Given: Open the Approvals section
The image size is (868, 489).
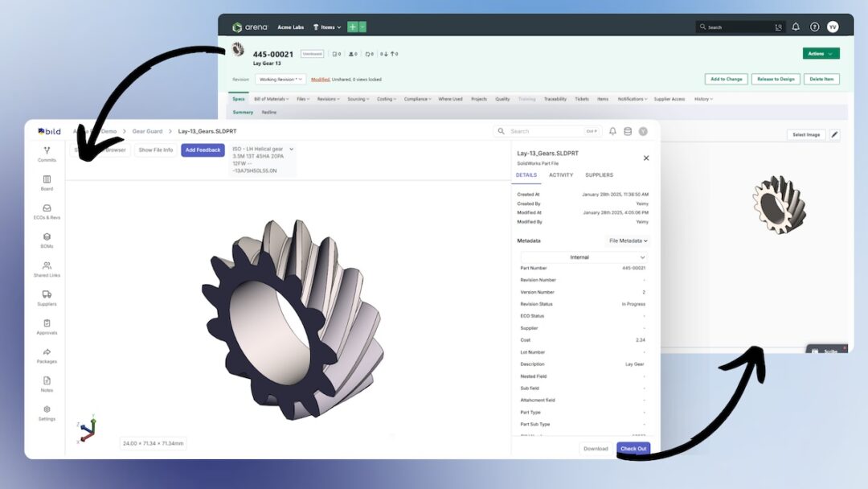Looking at the screenshot, I should pyautogui.click(x=46, y=328).
